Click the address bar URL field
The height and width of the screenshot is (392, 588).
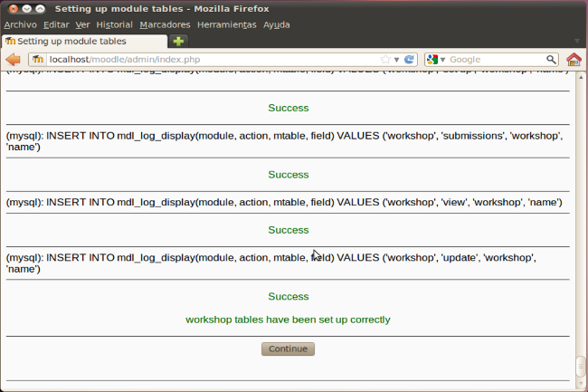[208, 60]
